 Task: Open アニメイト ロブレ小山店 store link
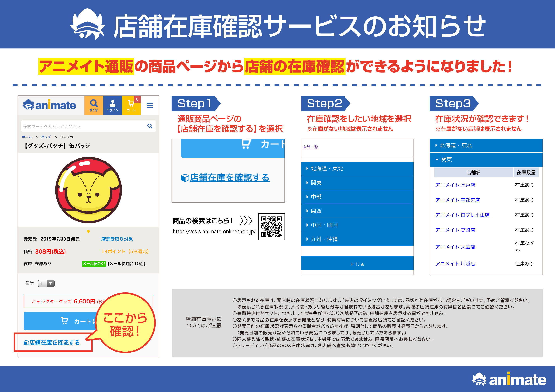point(462,215)
